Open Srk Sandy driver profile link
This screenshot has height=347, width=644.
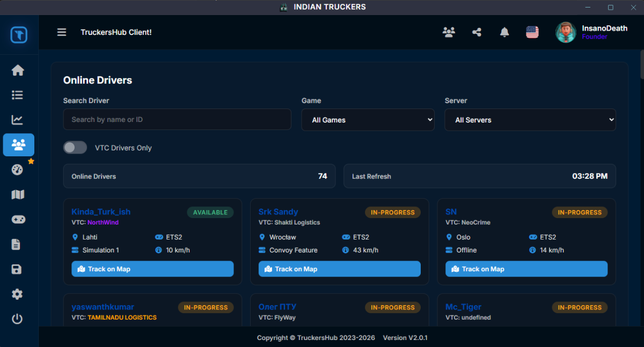pyautogui.click(x=278, y=212)
